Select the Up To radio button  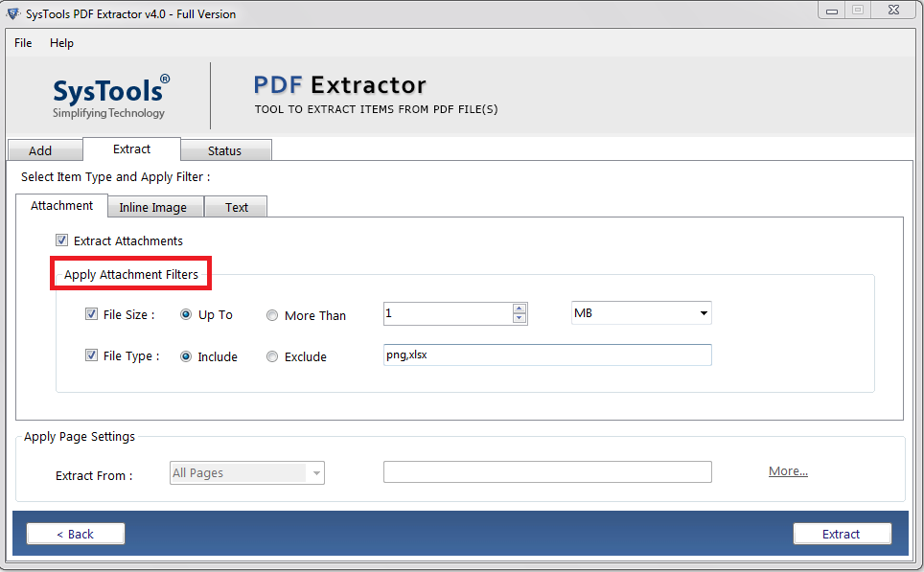pos(186,314)
